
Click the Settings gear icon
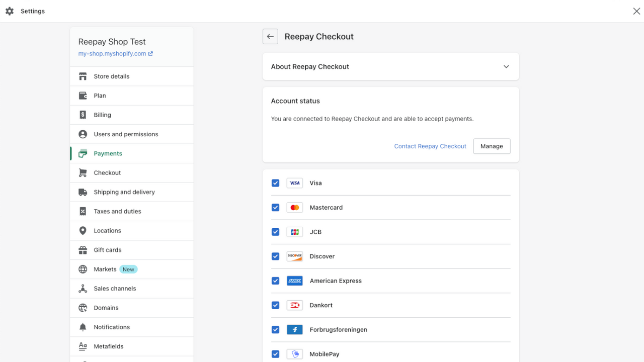(10, 11)
